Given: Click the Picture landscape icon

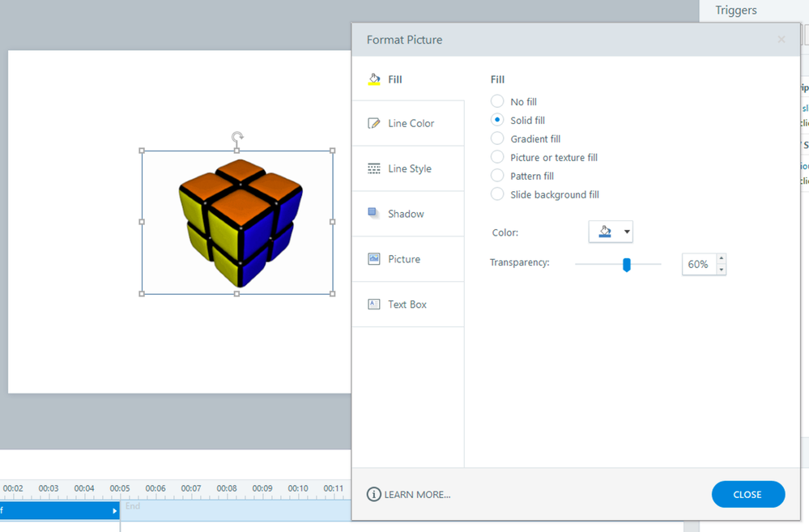Looking at the screenshot, I should [374, 259].
